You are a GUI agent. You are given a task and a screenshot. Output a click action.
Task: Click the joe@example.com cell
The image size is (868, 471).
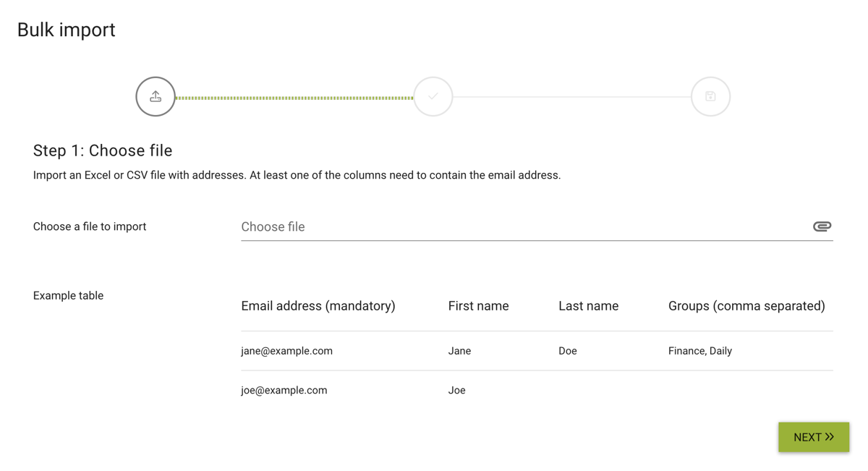(x=284, y=390)
